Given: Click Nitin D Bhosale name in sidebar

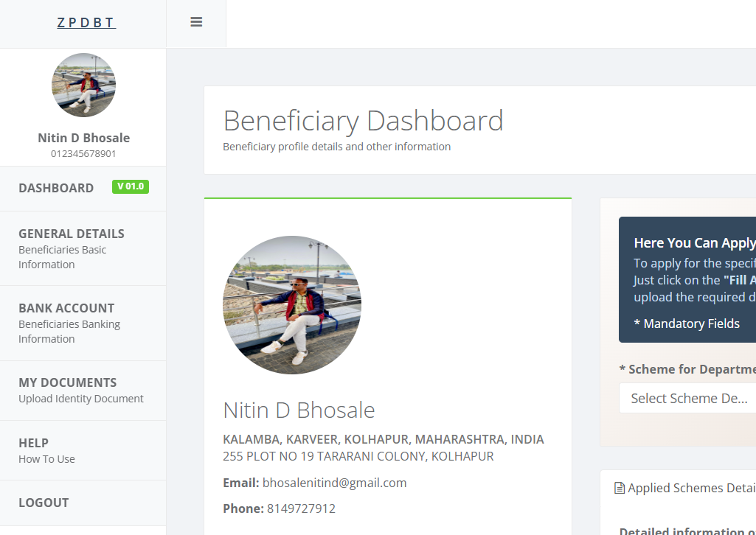Looking at the screenshot, I should 83,138.
